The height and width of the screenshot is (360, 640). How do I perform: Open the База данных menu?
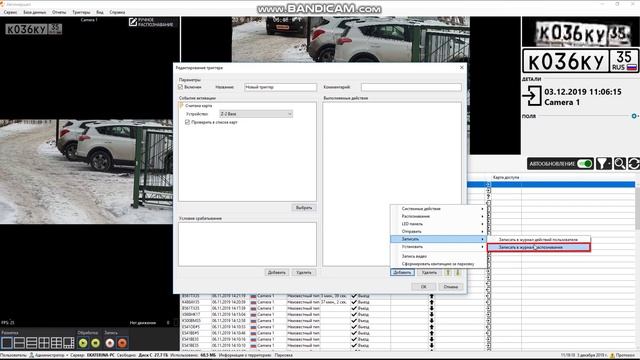(x=35, y=12)
